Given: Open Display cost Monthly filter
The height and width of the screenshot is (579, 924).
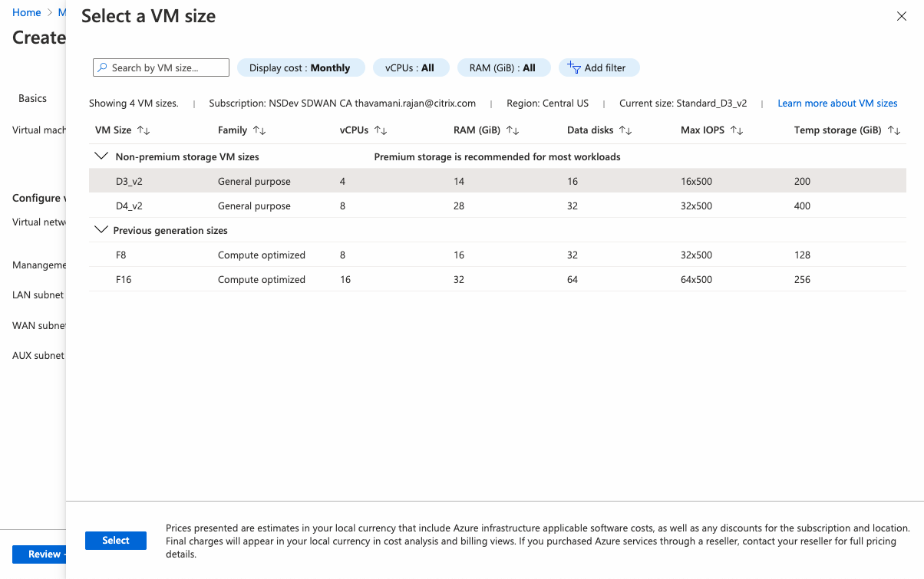Looking at the screenshot, I should [x=301, y=67].
